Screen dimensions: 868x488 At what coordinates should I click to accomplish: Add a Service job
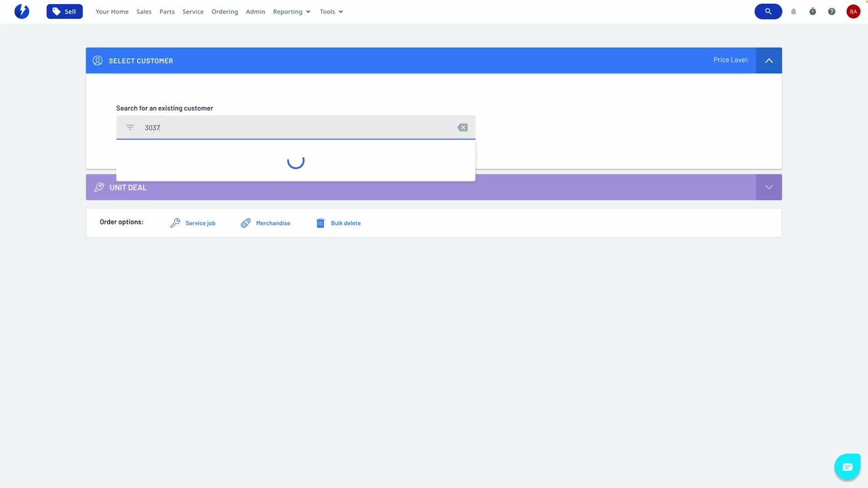point(193,223)
